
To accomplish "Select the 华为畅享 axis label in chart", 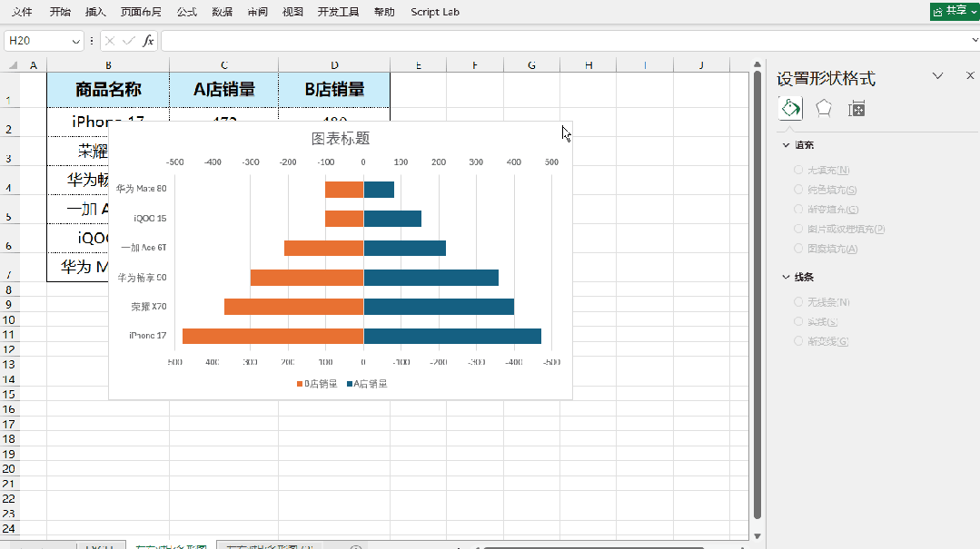I will tap(142, 278).
